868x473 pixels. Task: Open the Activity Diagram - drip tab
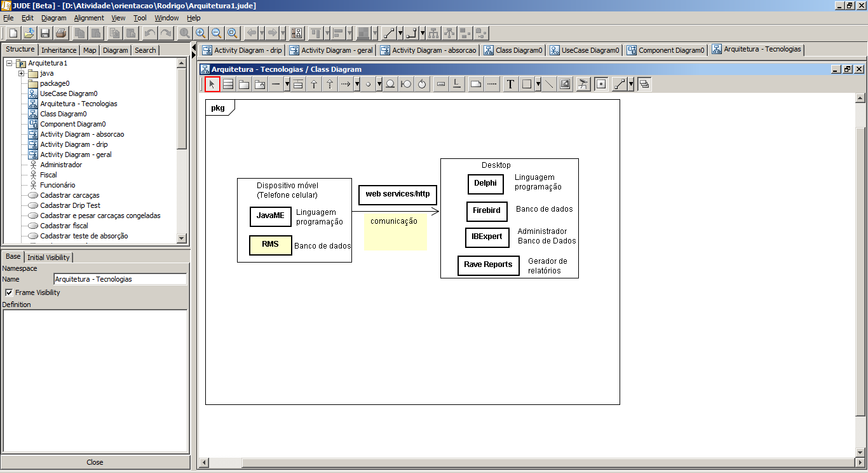242,50
